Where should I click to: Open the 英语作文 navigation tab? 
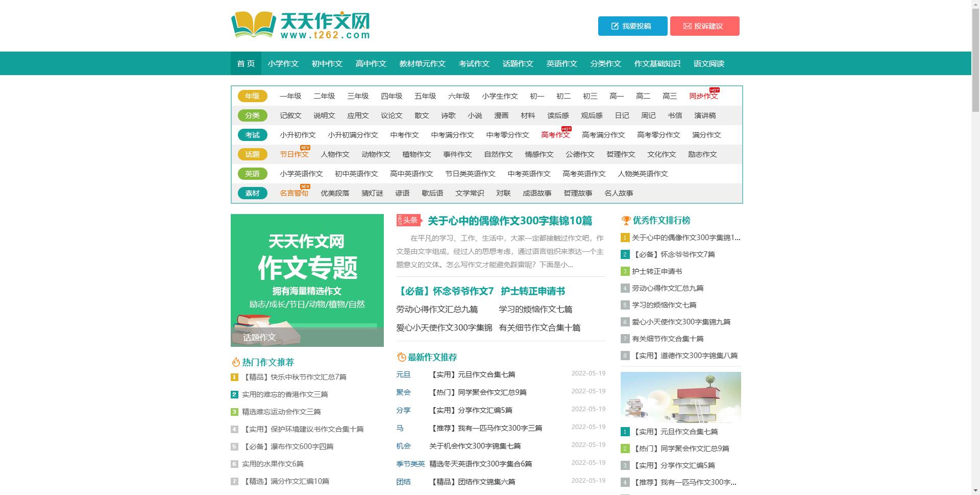(x=561, y=63)
